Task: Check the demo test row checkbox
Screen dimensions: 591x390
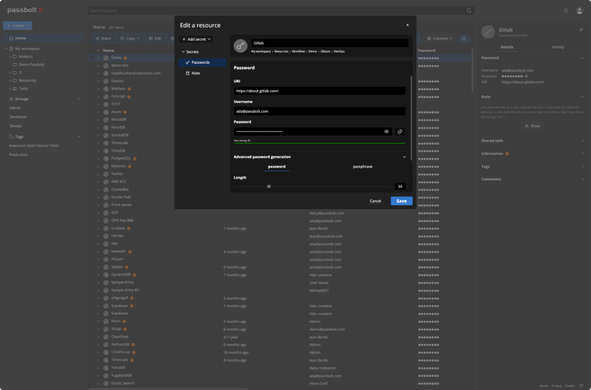Action: [92, 66]
